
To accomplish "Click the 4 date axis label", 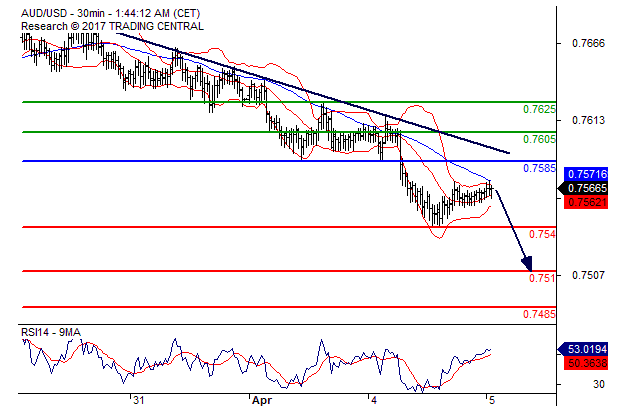I will pyautogui.click(x=374, y=400).
